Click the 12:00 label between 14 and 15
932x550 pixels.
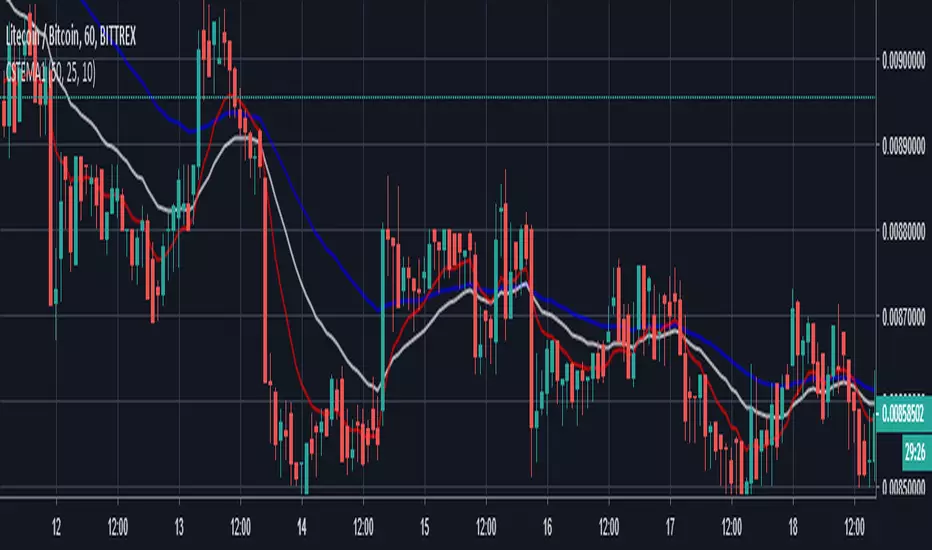pos(363,527)
